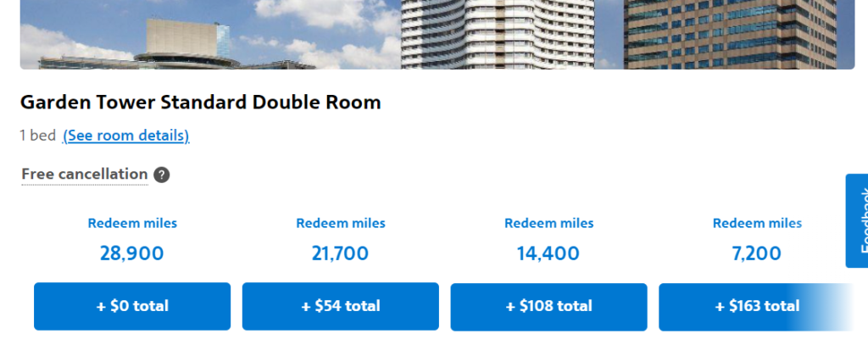Click Redeem miles above 21,700

341,224
